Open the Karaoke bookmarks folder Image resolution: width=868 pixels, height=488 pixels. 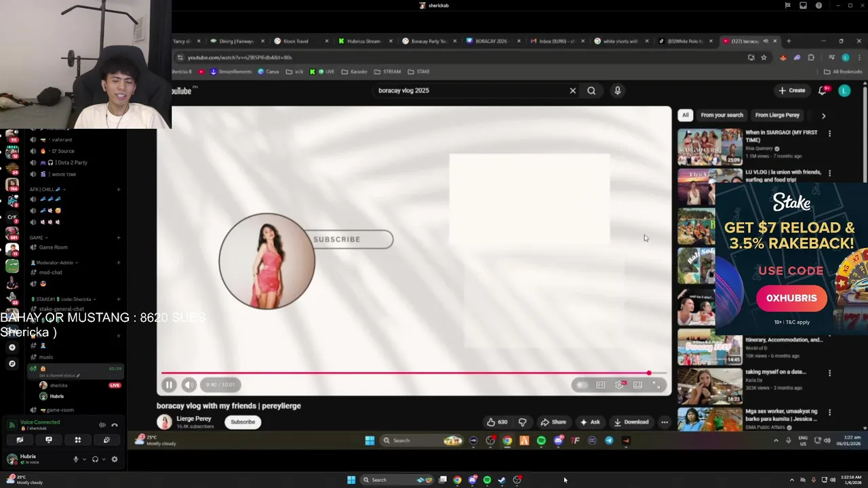[x=354, y=71]
